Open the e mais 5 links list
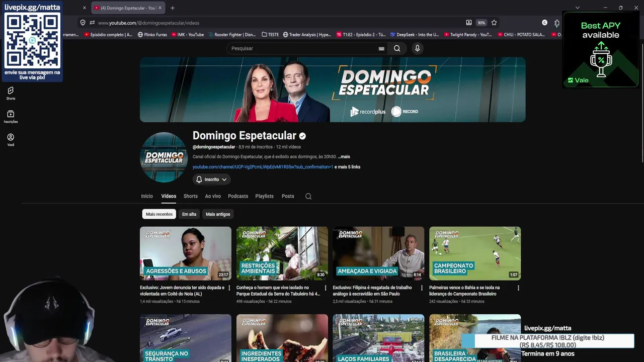 347,167
